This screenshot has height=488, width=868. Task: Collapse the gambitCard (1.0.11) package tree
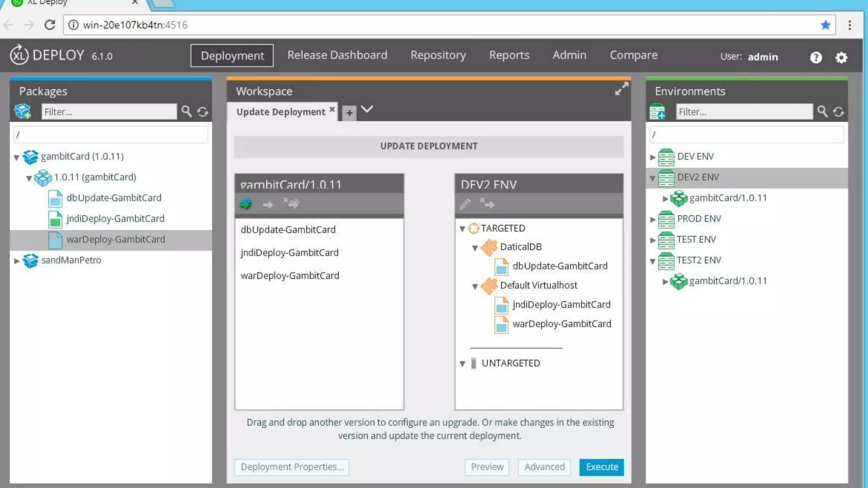17,158
